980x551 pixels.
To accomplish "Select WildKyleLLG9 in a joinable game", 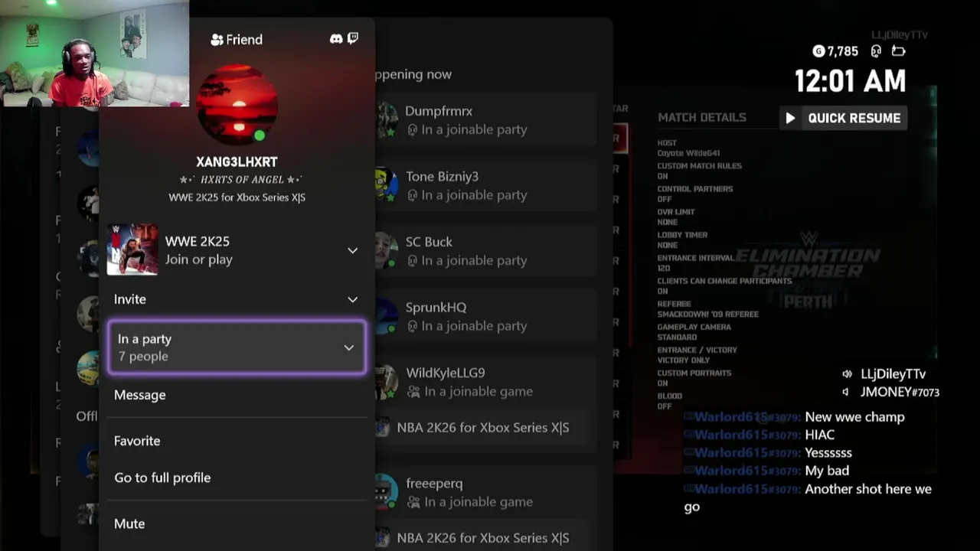I will 485,382.
